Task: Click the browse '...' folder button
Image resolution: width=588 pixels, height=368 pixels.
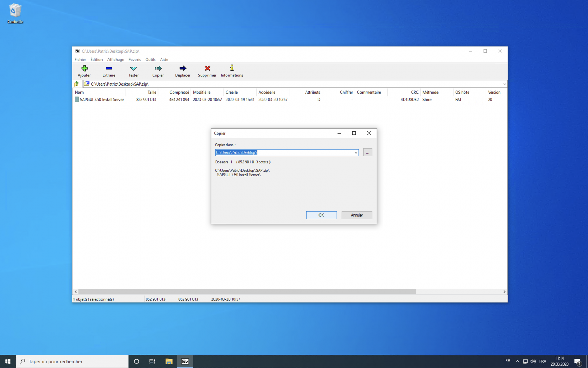Action: [367, 152]
